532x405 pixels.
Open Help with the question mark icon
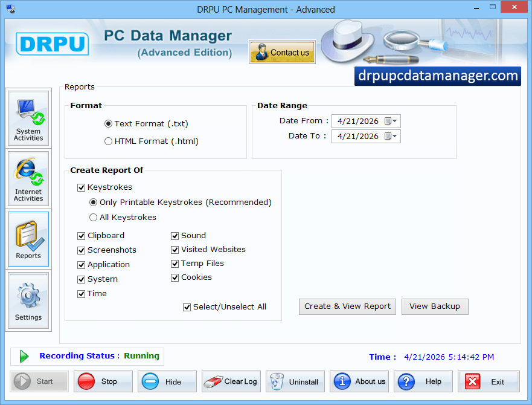[423, 381]
